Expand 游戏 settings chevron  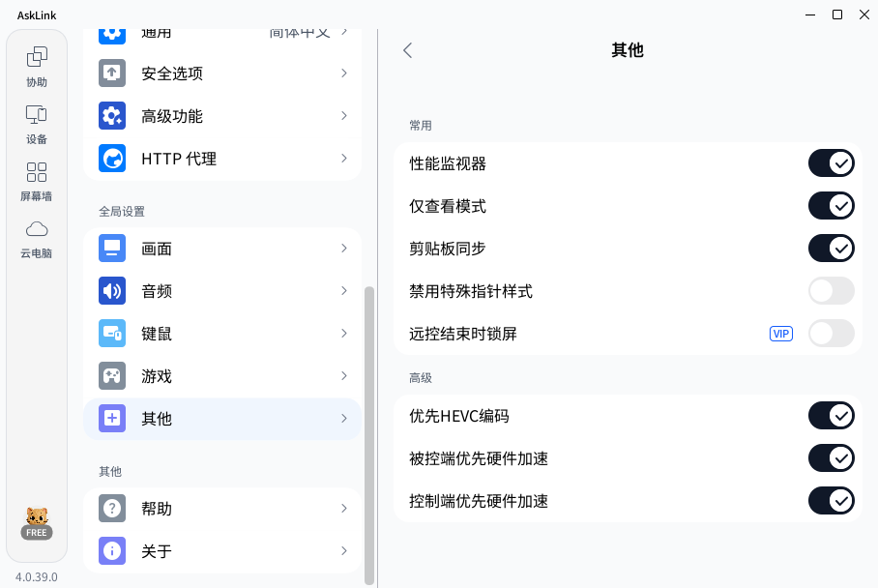click(x=344, y=376)
